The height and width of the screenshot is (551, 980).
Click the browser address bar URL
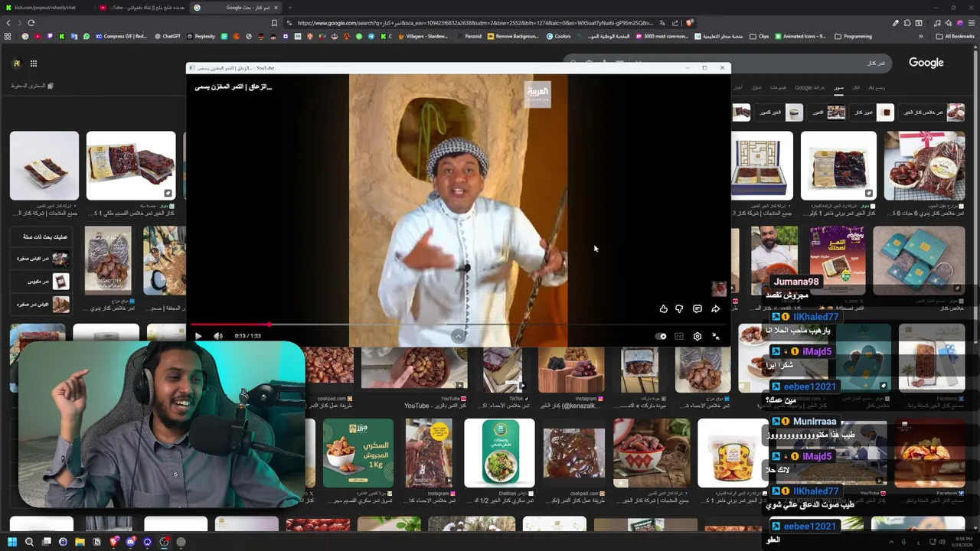[x=475, y=23]
